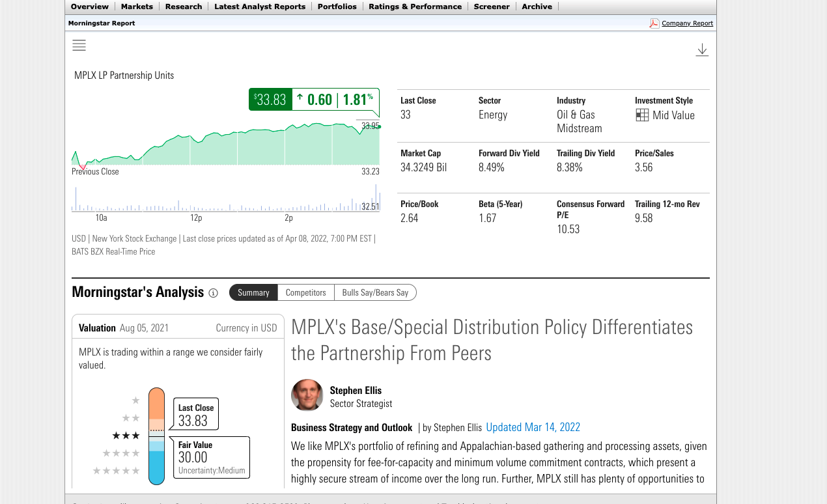Click the volume bar chart
The width and height of the screenshot is (827, 504).
pyautogui.click(x=225, y=198)
